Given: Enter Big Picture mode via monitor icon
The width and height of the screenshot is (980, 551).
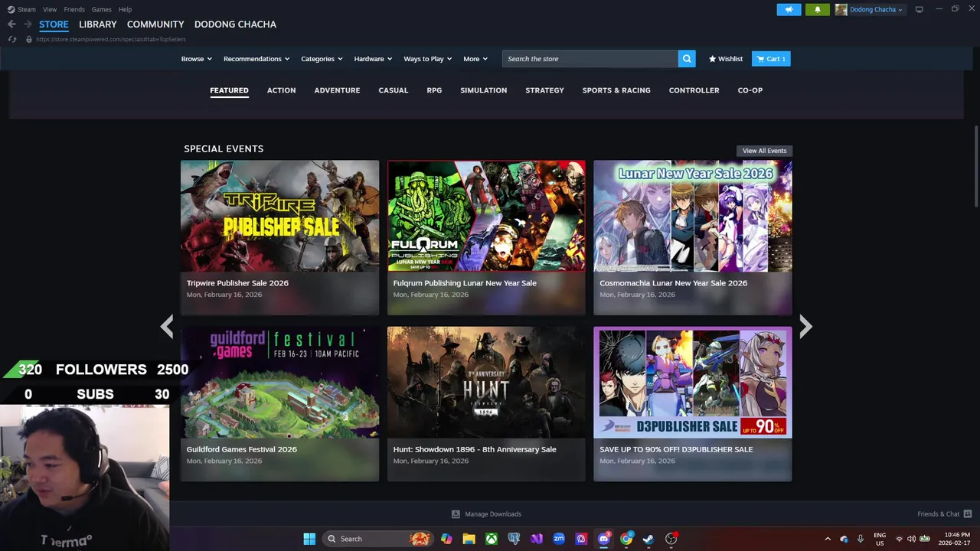Looking at the screenshot, I should coord(919,9).
